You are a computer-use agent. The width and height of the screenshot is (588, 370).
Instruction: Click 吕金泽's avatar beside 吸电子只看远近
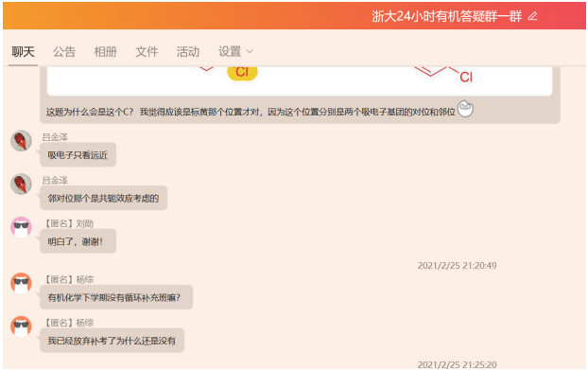click(x=21, y=141)
